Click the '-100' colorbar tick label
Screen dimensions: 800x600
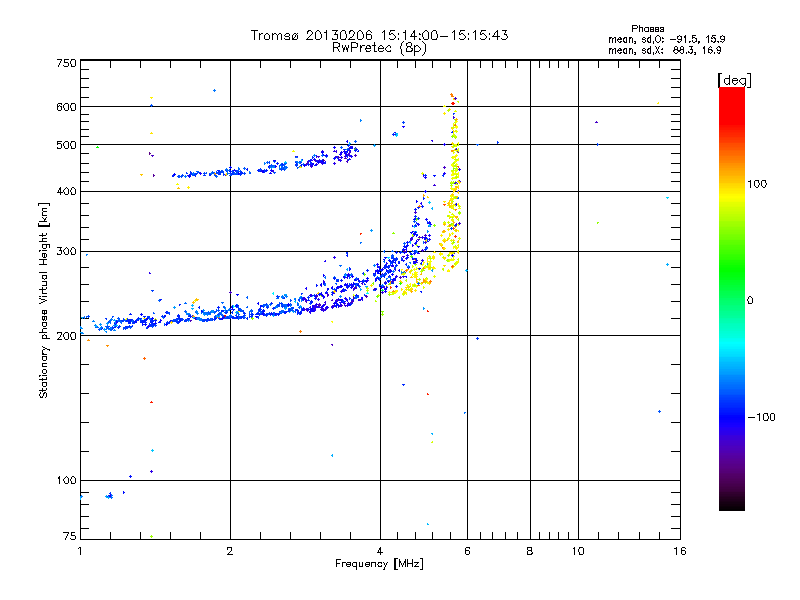pyautogui.click(x=762, y=417)
